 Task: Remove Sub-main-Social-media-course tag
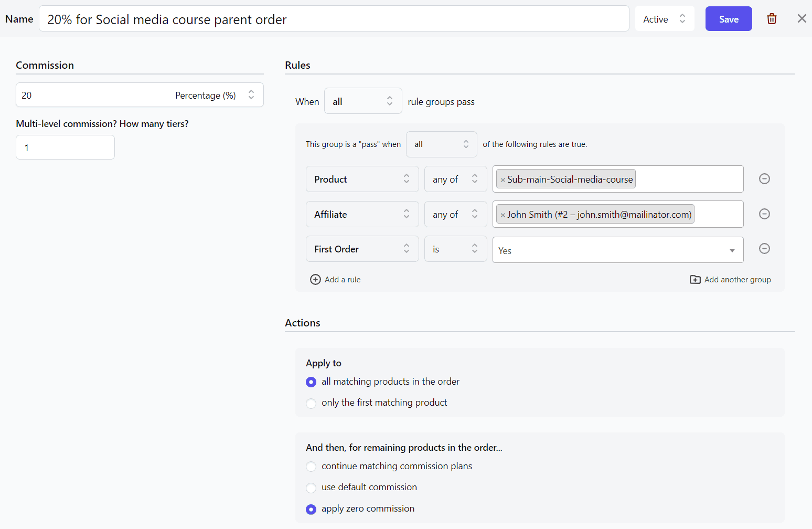tap(503, 180)
